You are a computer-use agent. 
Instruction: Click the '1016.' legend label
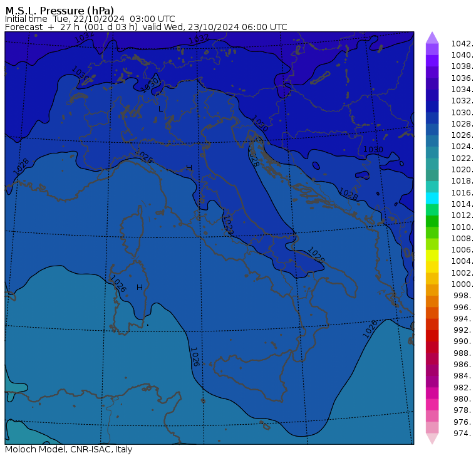(462, 192)
